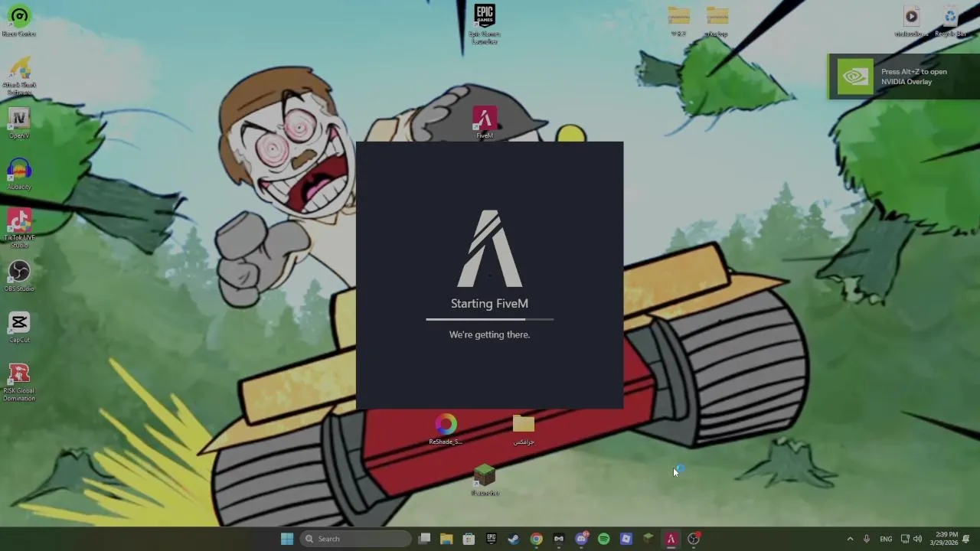The height and width of the screenshot is (551, 980).
Task: Switch to FiveM on the taskbar
Action: (x=671, y=539)
